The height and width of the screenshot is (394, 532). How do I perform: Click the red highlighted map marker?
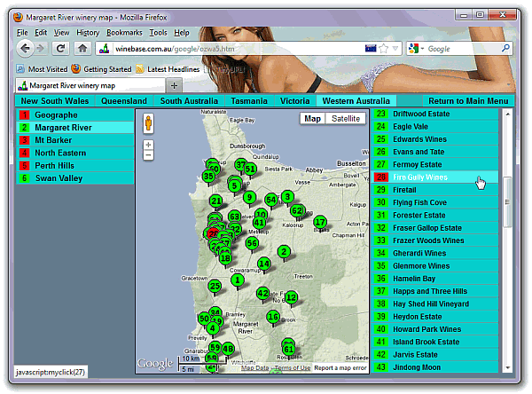click(x=212, y=233)
